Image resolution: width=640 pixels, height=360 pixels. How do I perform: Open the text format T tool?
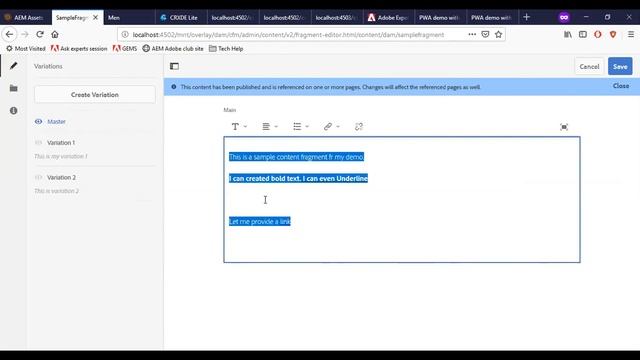click(235, 127)
